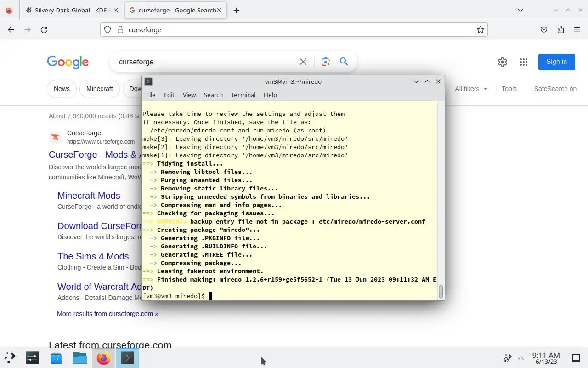588x368 pixels.
Task: Open the World of Warcraft Addons link
Action: (99, 287)
